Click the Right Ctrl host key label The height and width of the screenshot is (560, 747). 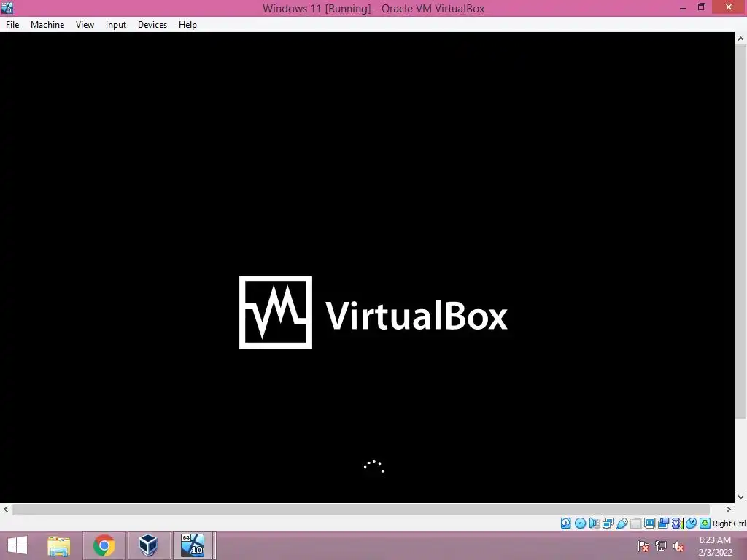tap(729, 524)
